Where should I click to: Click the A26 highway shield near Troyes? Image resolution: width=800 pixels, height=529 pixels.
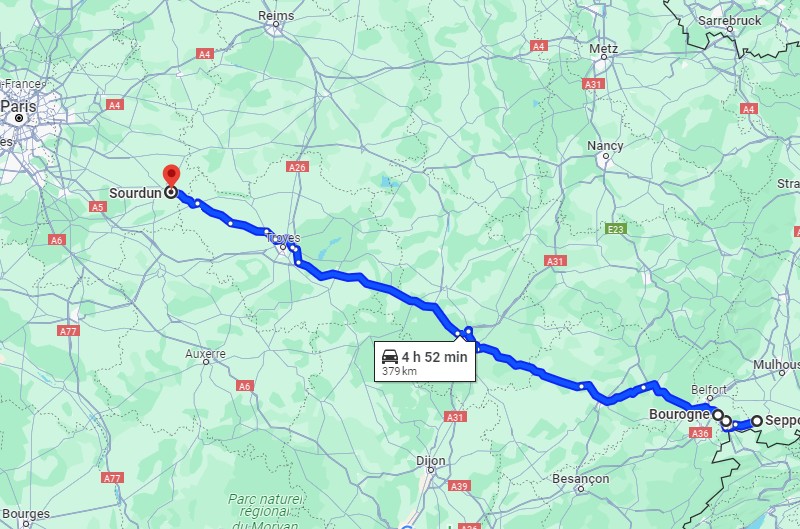click(x=297, y=167)
